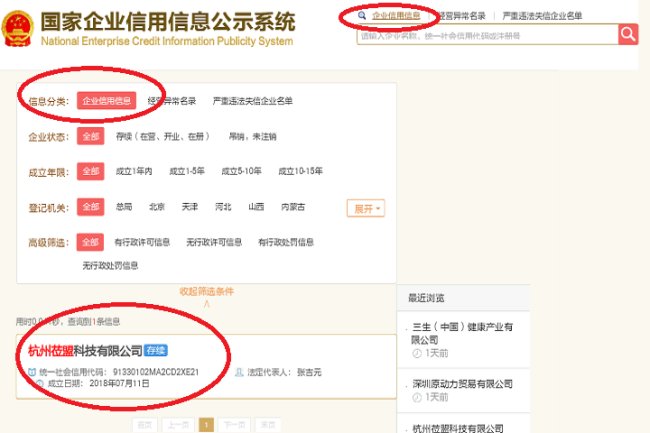This screenshot has height=433, width=650.
Task: Click the national emblem logo
Action: tap(17, 28)
